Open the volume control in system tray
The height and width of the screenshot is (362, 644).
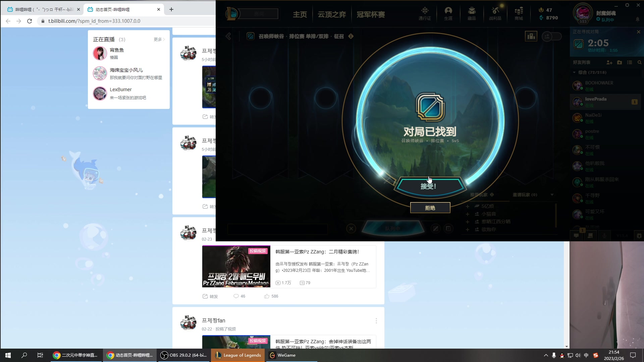pyautogui.click(x=578, y=355)
